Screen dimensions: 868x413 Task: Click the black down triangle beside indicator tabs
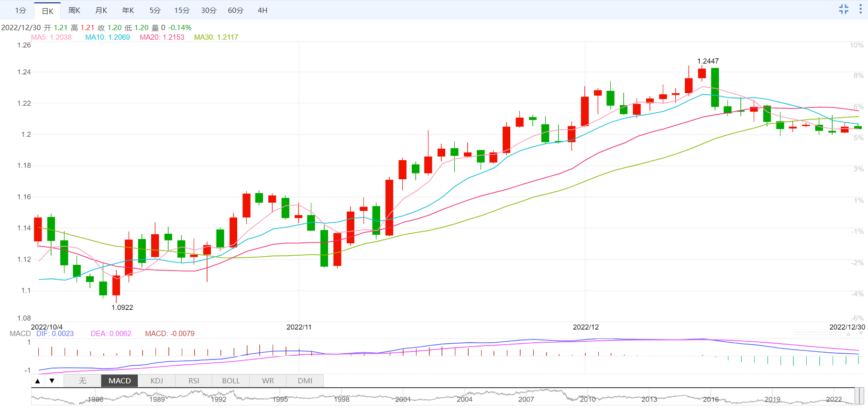coord(52,381)
